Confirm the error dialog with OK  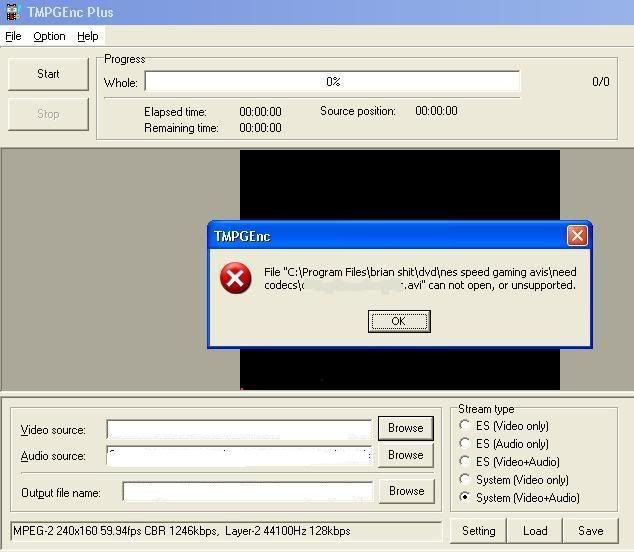[x=399, y=321]
